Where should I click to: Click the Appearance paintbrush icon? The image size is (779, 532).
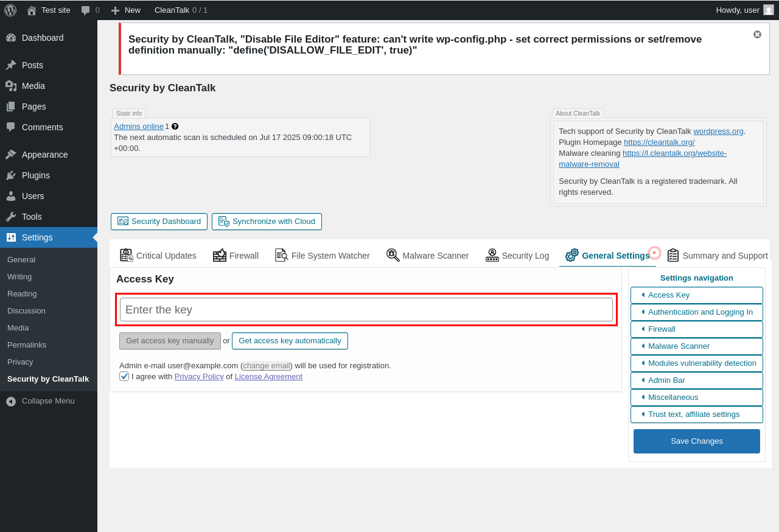[x=11, y=155]
